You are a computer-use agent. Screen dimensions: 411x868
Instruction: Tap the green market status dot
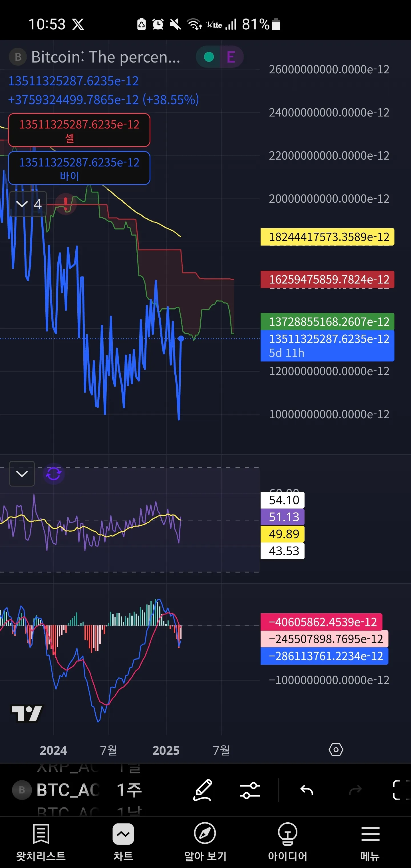209,57
